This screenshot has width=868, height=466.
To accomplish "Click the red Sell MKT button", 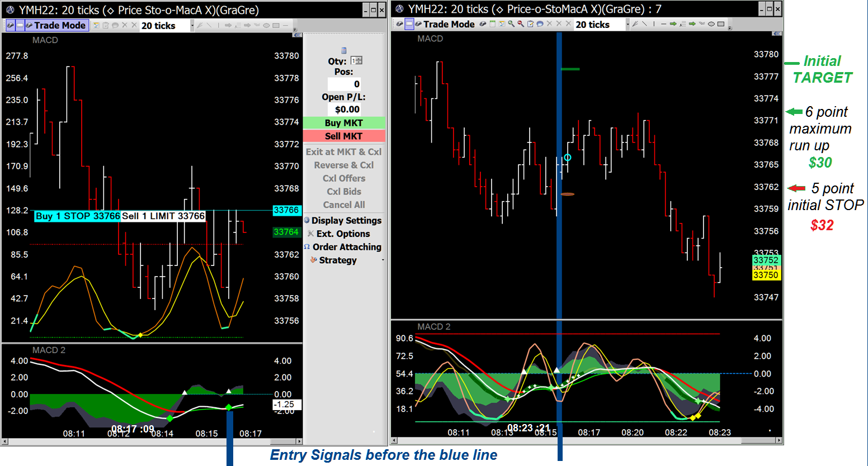I will pos(344,136).
